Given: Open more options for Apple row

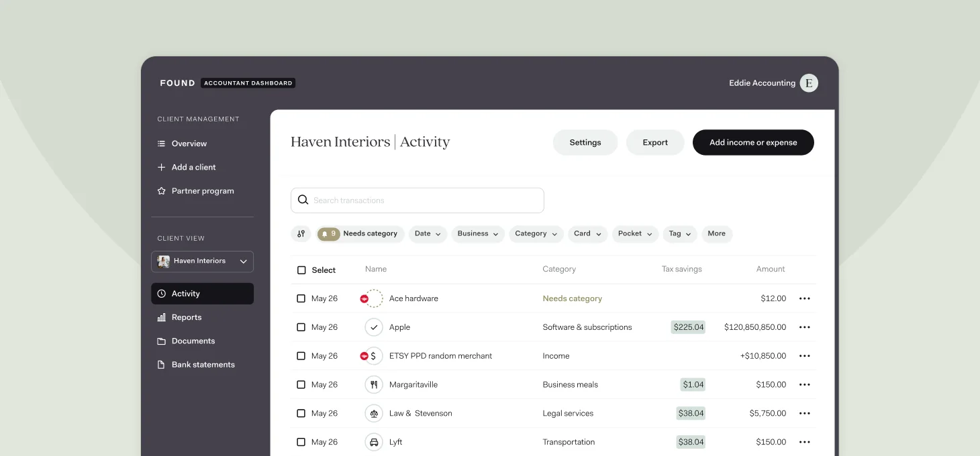Looking at the screenshot, I should coord(805,327).
